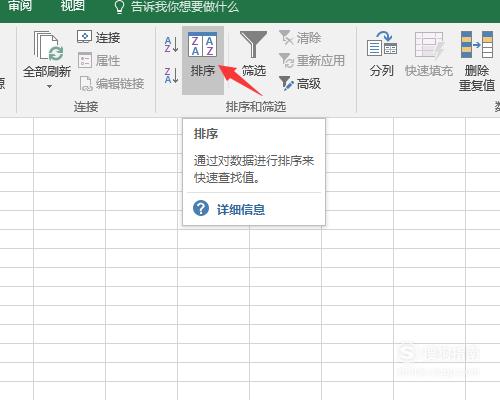This screenshot has width=500, height=400.
Task: Expand the 全部刷新 dropdown arrow
Action: [49, 87]
